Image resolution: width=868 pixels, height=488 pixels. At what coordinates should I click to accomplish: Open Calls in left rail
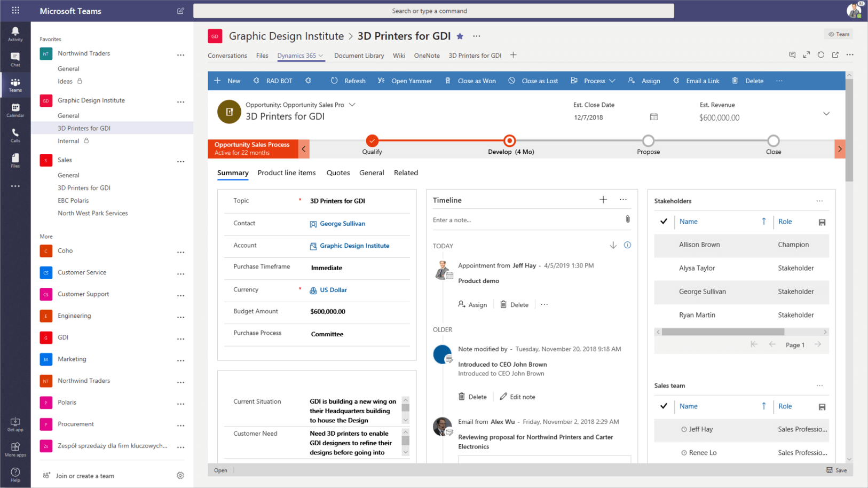(x=15, y=136)
